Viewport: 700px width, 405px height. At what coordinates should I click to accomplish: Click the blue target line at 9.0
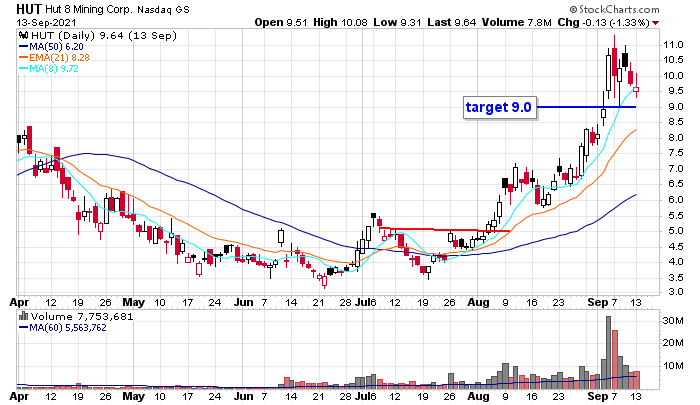tap(586, 107)
